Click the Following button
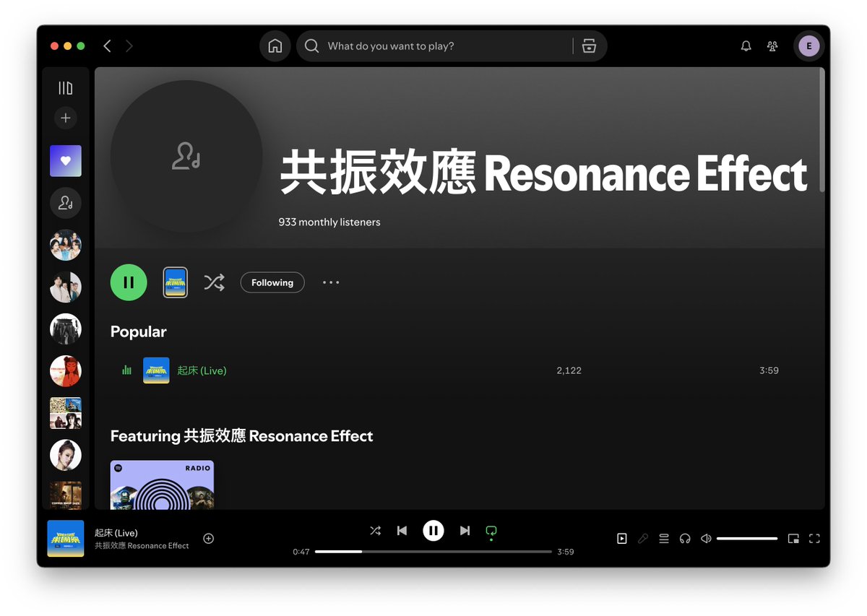This screenshot has width=867, height=616. point(272,282)
